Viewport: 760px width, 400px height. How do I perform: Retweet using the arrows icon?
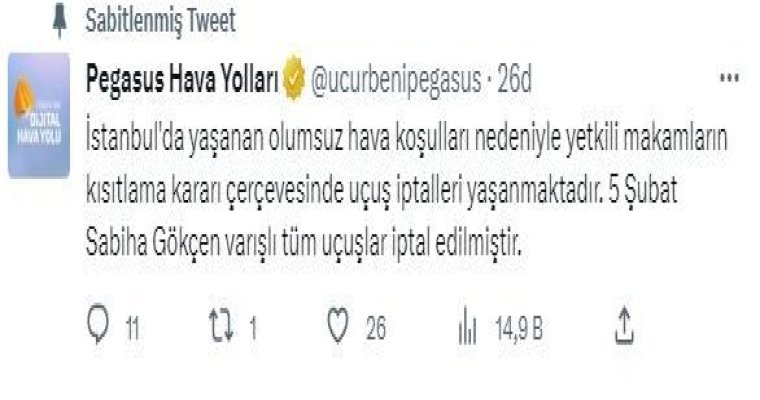221,325
